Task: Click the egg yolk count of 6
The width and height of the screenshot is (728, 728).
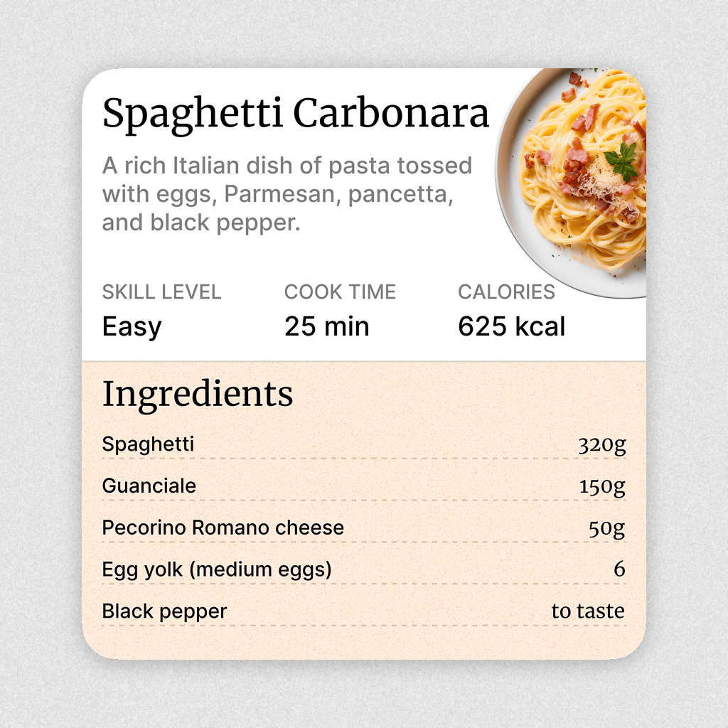Action: click(619, 569)
